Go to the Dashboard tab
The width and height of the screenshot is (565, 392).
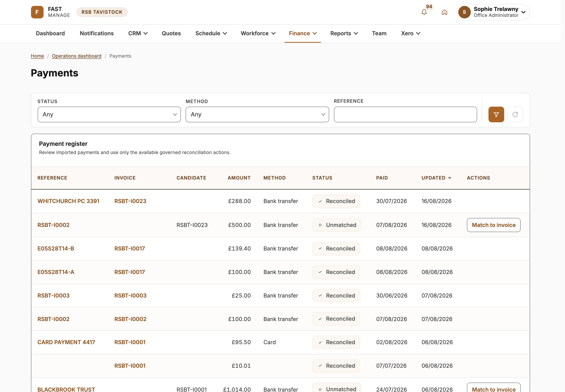[50, 33]
